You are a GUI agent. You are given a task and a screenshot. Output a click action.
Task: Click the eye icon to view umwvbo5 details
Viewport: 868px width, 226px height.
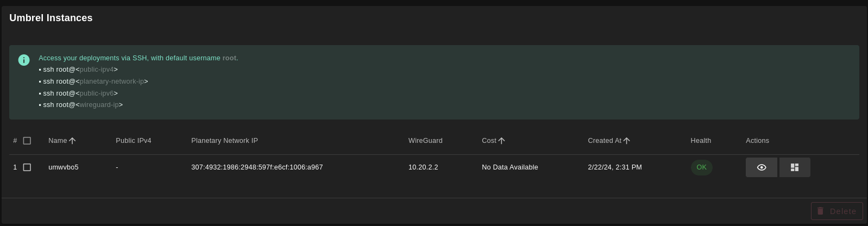(762, 167)
